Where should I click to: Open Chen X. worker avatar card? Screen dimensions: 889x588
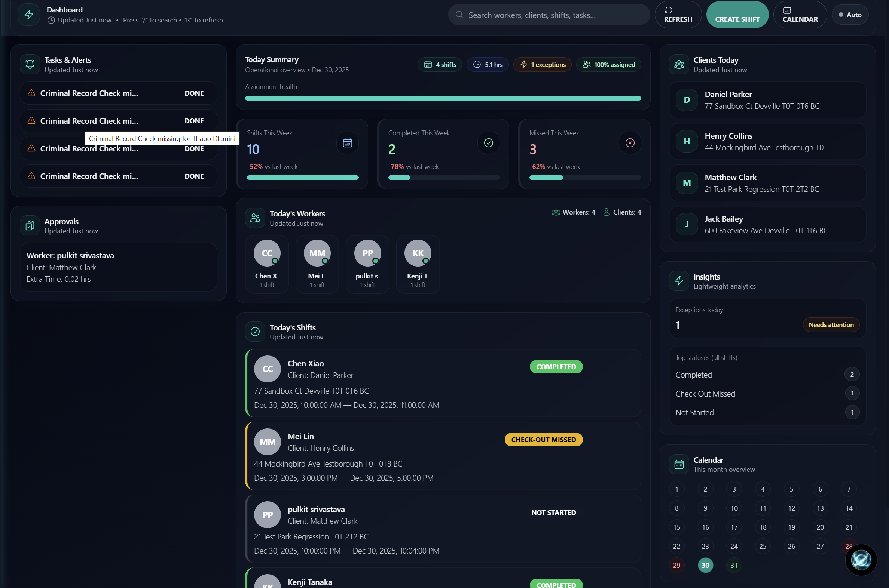(x=267, y=264)
